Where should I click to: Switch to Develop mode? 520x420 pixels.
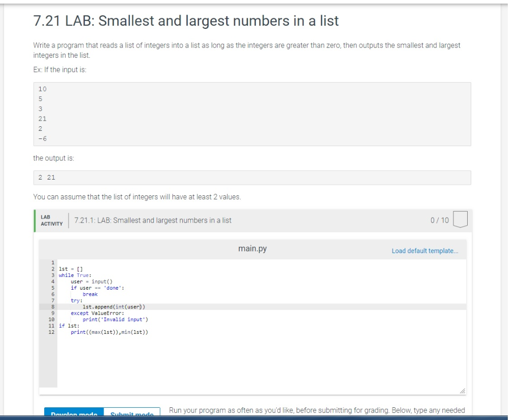pos(74,415)
